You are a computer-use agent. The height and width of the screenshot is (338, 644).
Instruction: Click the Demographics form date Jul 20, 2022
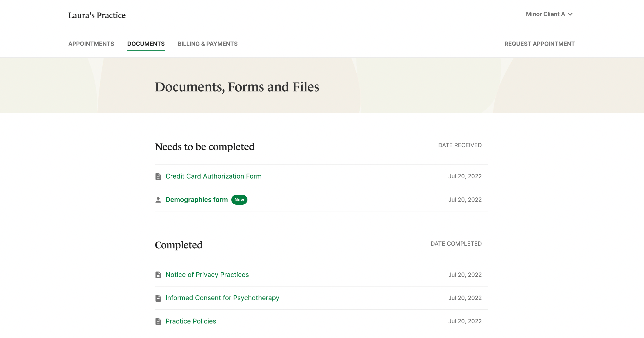(x=465, y=200)
